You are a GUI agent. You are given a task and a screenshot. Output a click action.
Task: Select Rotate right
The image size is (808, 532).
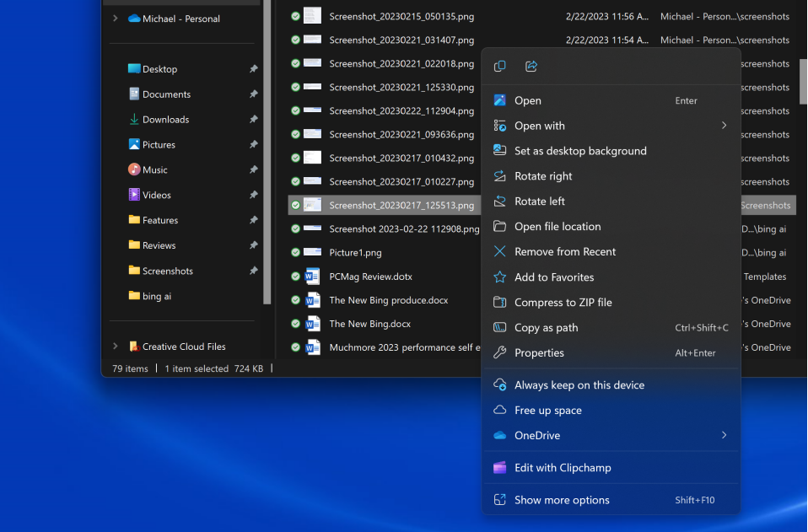click(x=611, y=176)
